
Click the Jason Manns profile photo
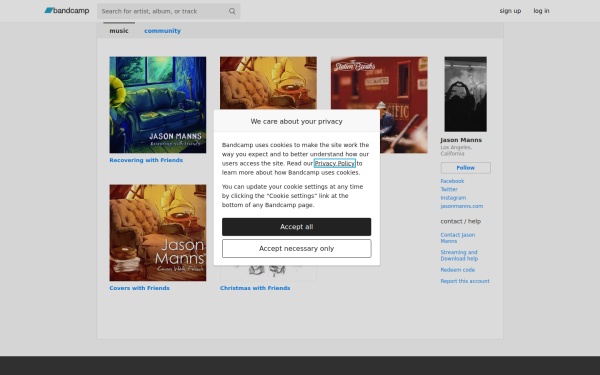click(465, 94)
